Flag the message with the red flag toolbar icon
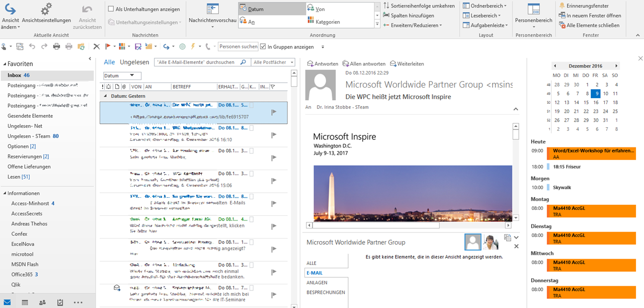The height and width of the screenshot is (308, 644). click(x=108, y=46)
